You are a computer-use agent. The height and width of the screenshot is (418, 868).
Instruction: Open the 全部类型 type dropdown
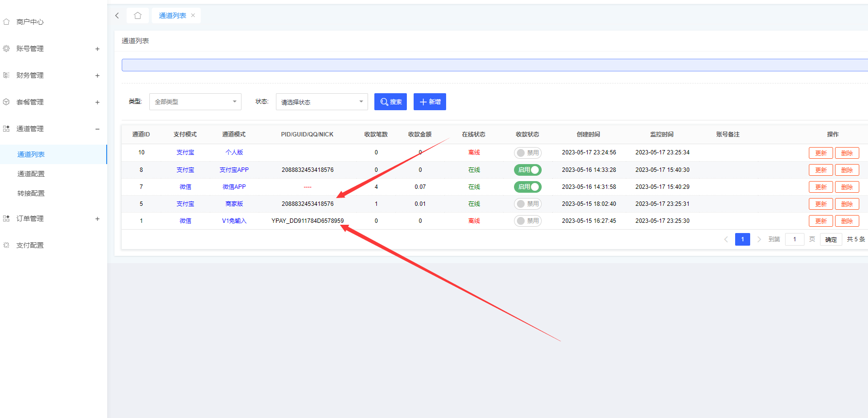[195, 102]
